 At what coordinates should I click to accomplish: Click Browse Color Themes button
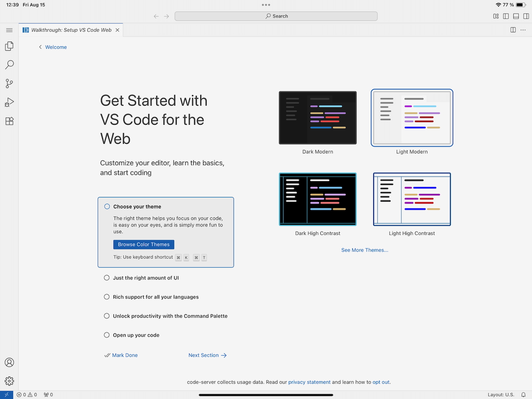(x=144, y=244)
